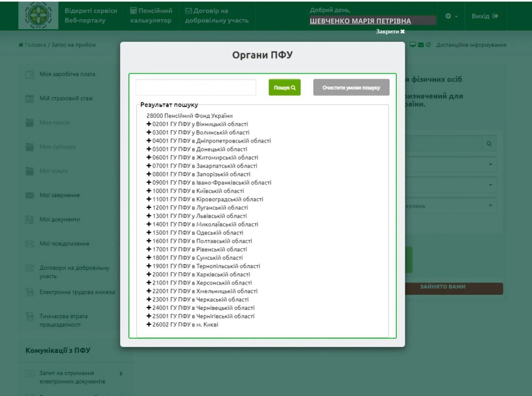Open Пенсійний калькулятор menu item
Viewport: 532px width, 396px height.
151,16
